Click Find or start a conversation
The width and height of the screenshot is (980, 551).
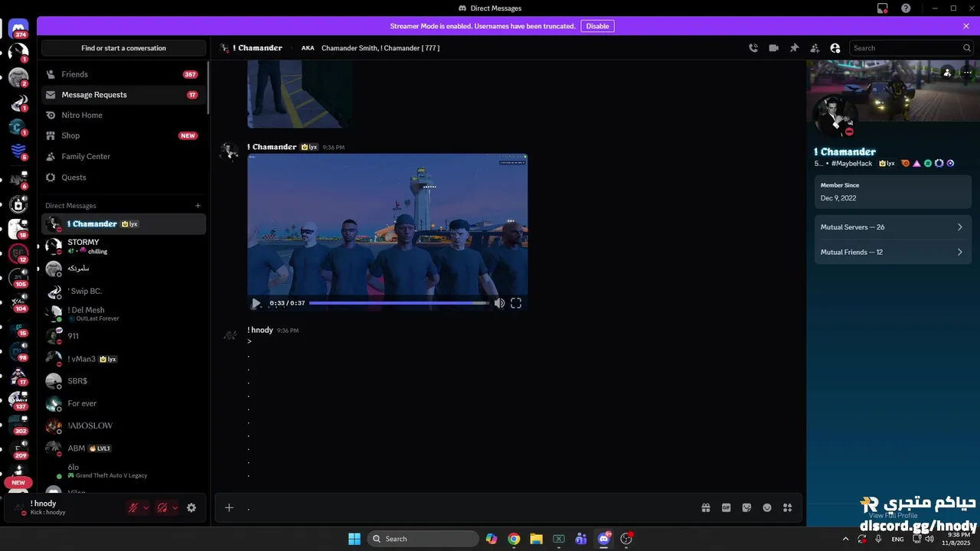(x=123, y=47)
